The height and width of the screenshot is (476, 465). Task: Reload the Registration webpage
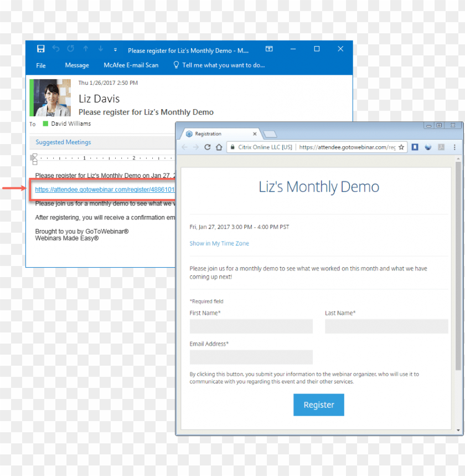(x=207, y=147)
